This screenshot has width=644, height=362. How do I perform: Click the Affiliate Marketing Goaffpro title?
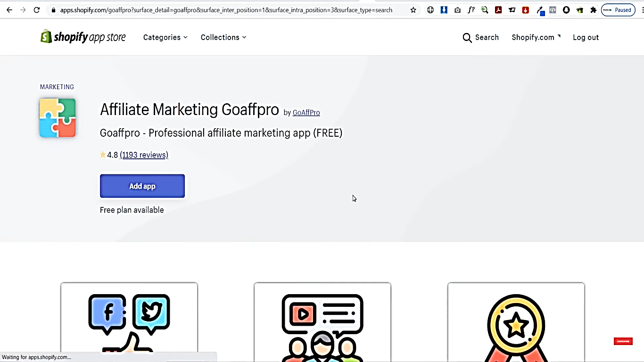pos(190,110)
